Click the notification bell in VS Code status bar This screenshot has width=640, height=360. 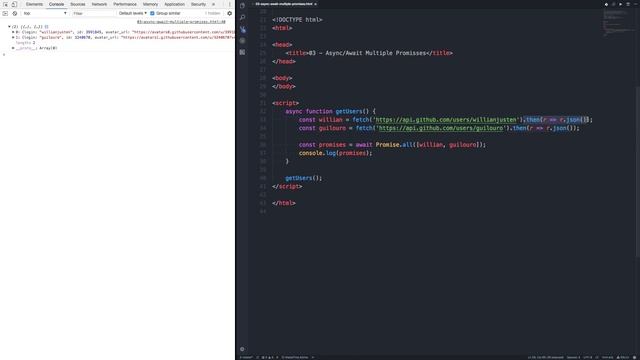point(635,357)
